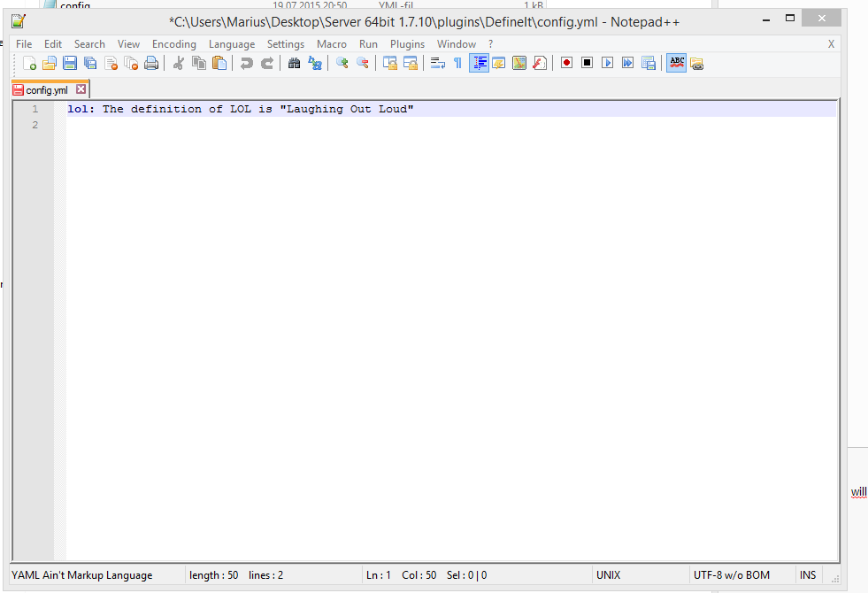Open the question mark help menu
Image resolution: width=868 pixels, height=593 pixels.
490,44
